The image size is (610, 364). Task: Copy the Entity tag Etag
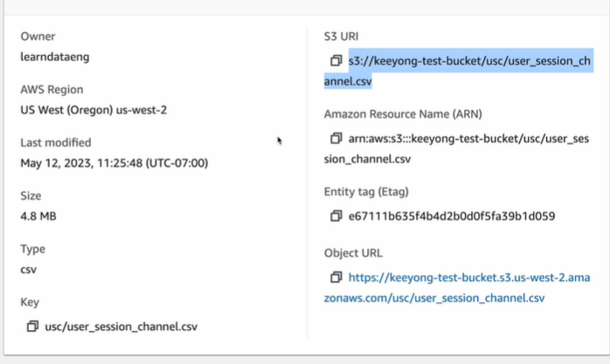tap(336, 216)
